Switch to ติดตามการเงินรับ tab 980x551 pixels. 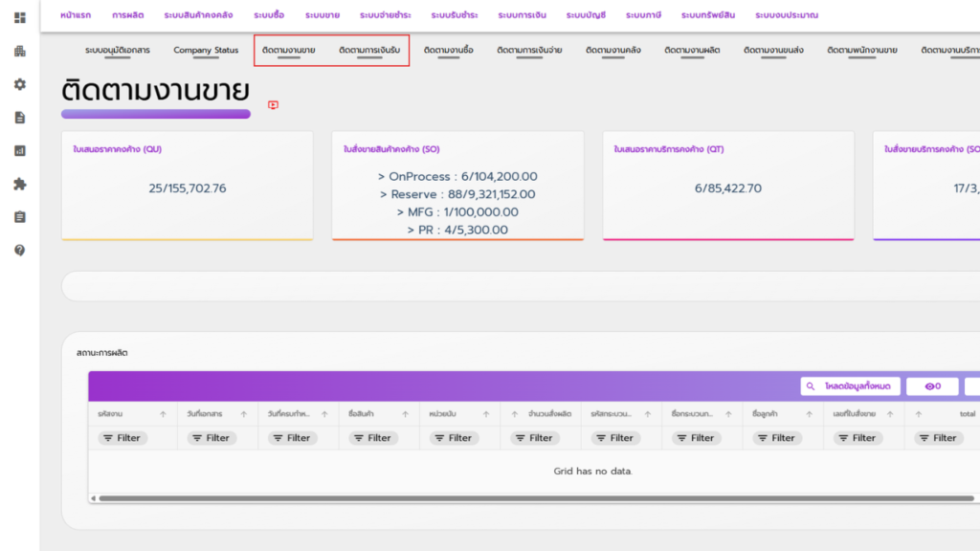369,50
